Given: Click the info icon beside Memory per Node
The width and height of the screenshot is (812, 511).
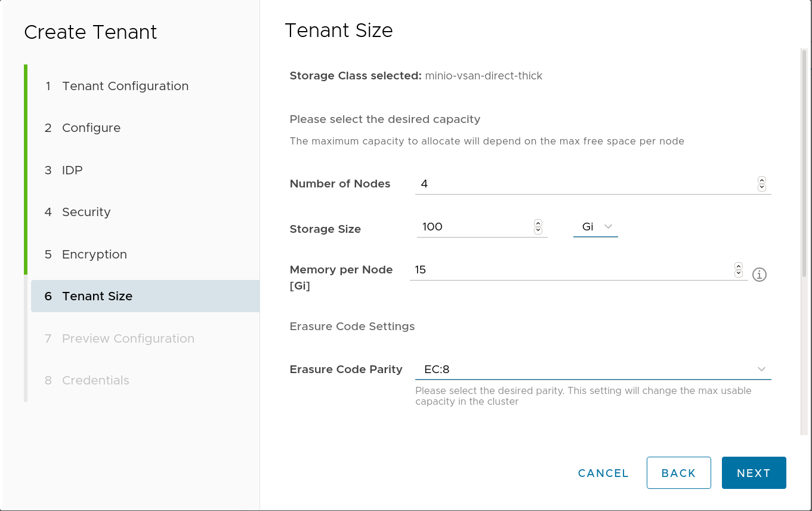Looking at the screenshot, I should click(759, 275).
